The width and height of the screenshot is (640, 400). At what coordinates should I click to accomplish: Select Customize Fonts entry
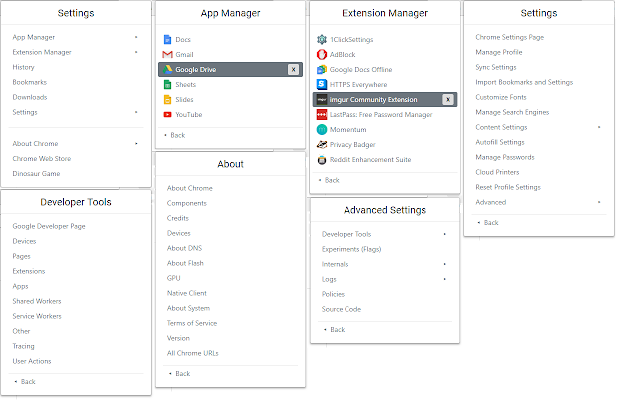[x=501, y=97]
